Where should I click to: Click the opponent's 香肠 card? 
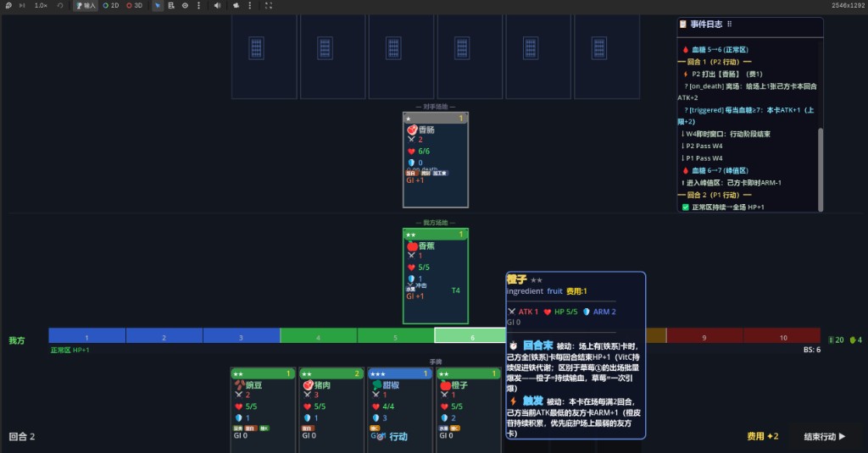(436, 160)
